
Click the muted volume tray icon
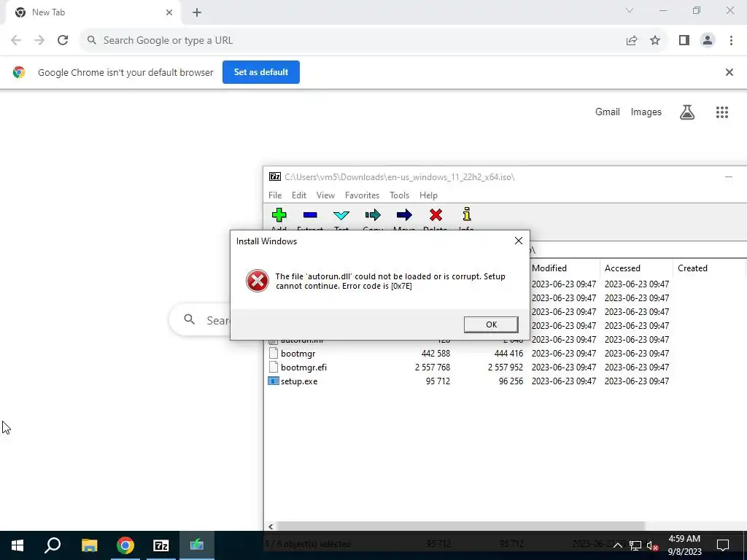652,545
